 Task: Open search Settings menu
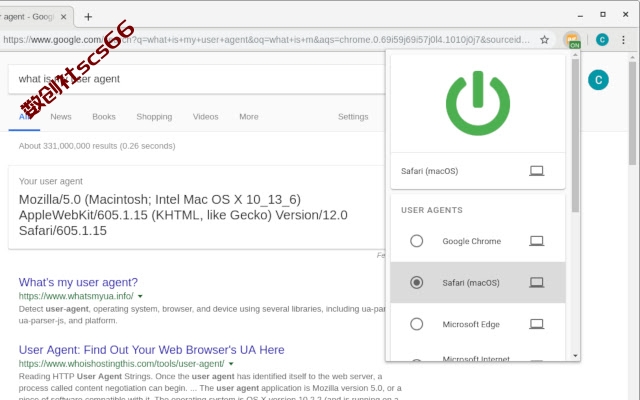(x=353, y=117)
